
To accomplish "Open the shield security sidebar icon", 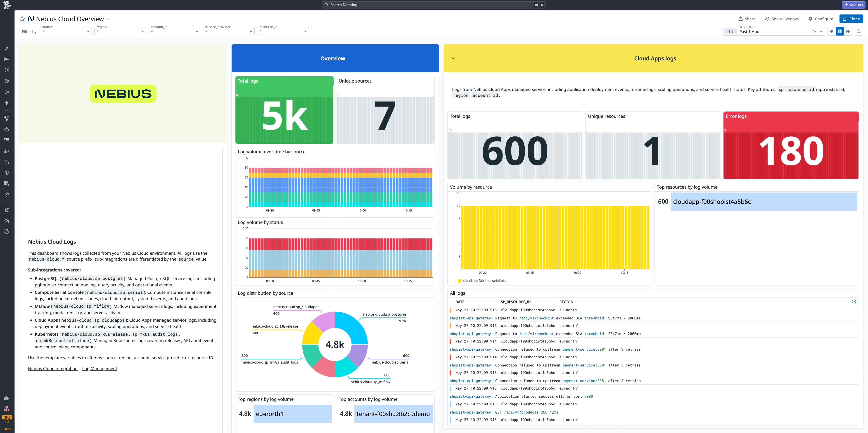I will tap(7, 173).
